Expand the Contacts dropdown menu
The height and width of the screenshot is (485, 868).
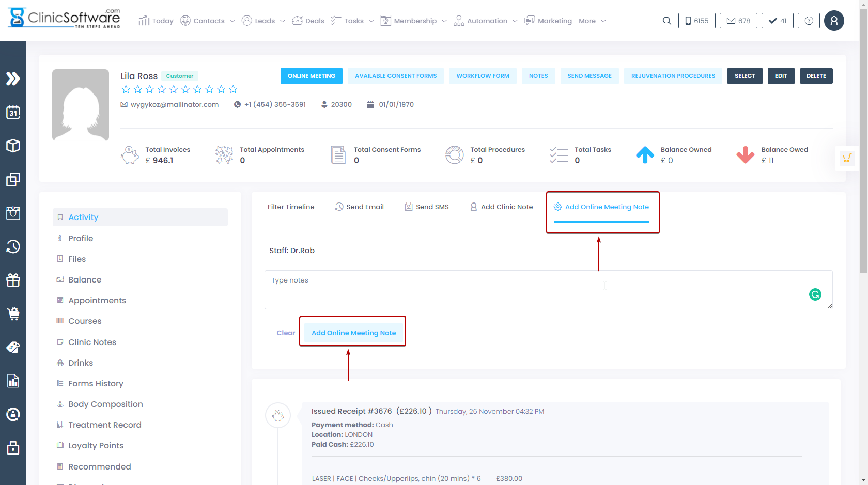(208, 21)
